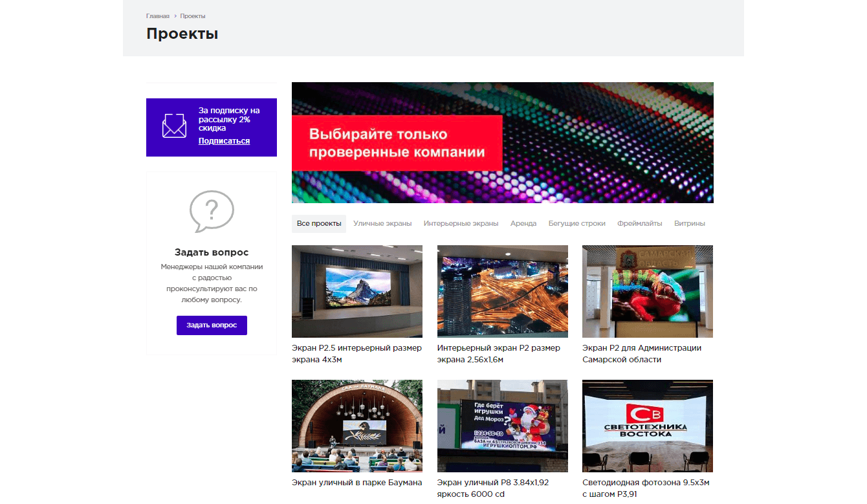Click the envelope newsletter icon
867x504 pixels.
[x=174, y=126]
